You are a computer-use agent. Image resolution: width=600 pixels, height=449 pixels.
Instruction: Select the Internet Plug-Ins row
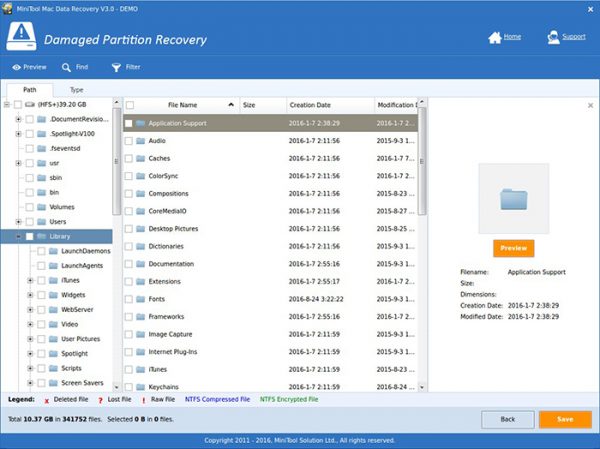tap(270, 352)
